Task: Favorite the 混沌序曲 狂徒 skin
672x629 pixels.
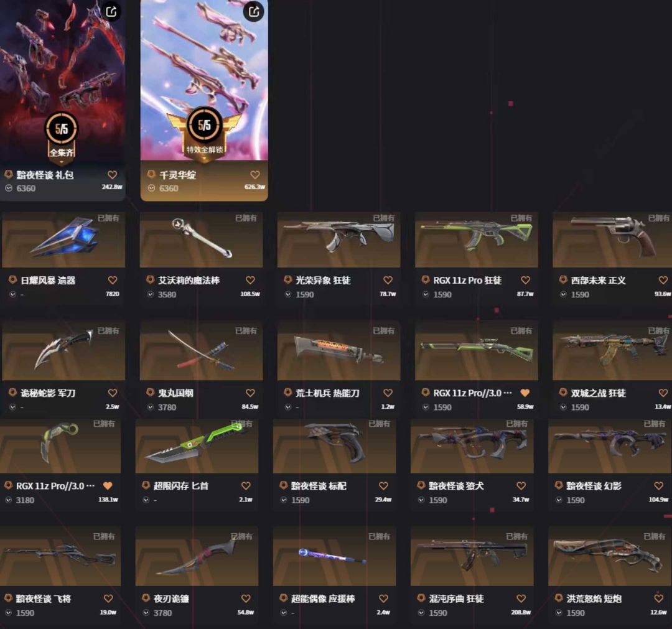Action: coord(521,598)
